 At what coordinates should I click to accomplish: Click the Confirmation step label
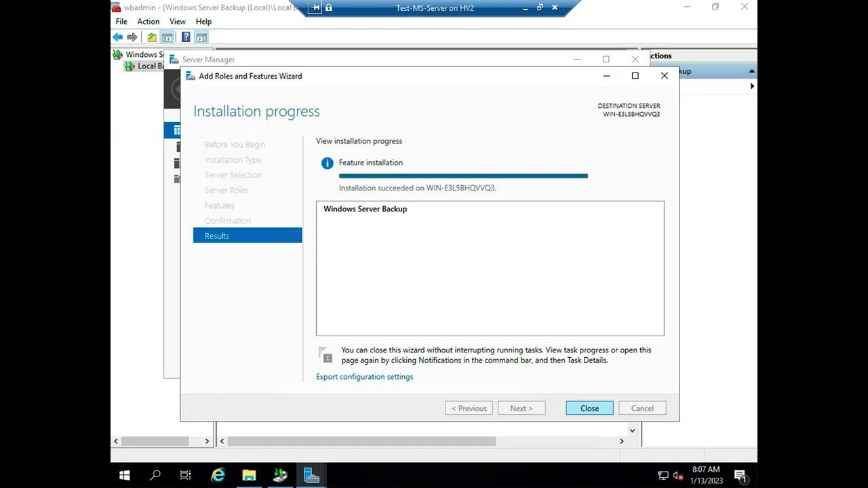tap(227, 221)
